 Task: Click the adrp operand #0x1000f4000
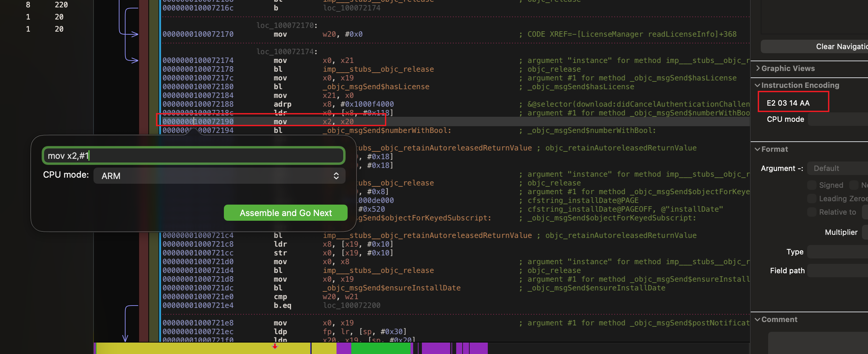367,104
